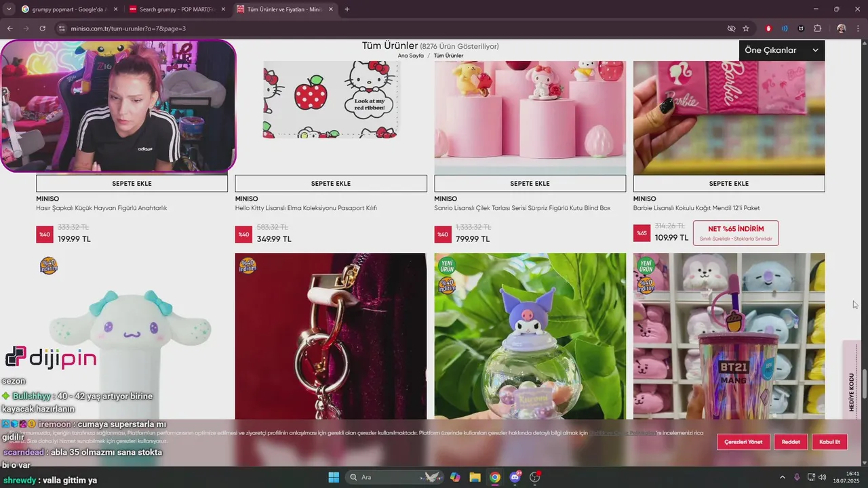The image size is (868, 488).
Task: Add the Barbie paper tissues to cart
Action: click(729, 184)
